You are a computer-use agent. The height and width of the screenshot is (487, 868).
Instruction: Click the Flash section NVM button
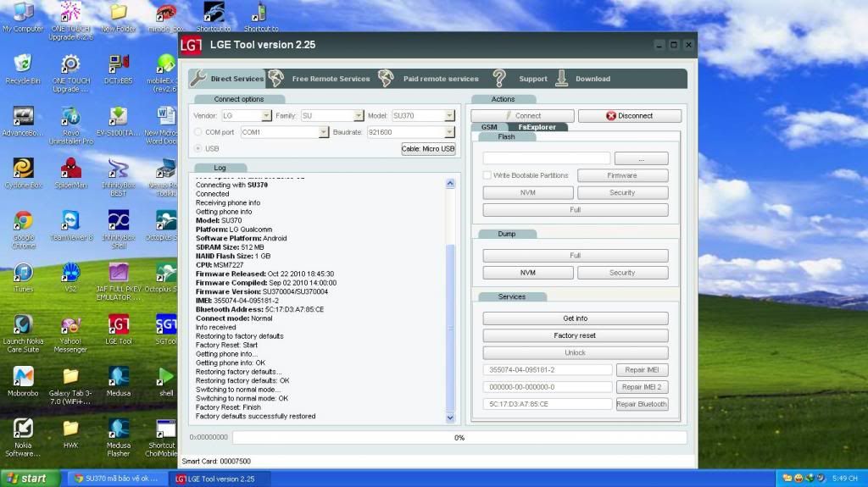pos(527,192)
